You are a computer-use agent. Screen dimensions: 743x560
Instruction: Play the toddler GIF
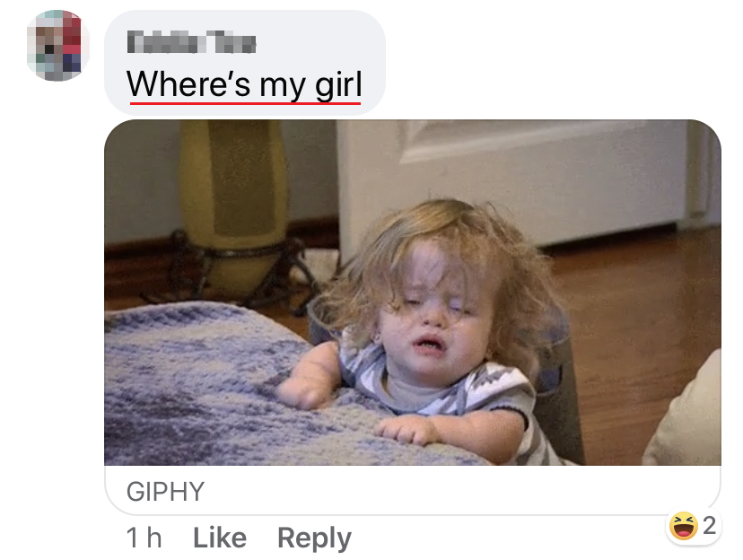413,293
